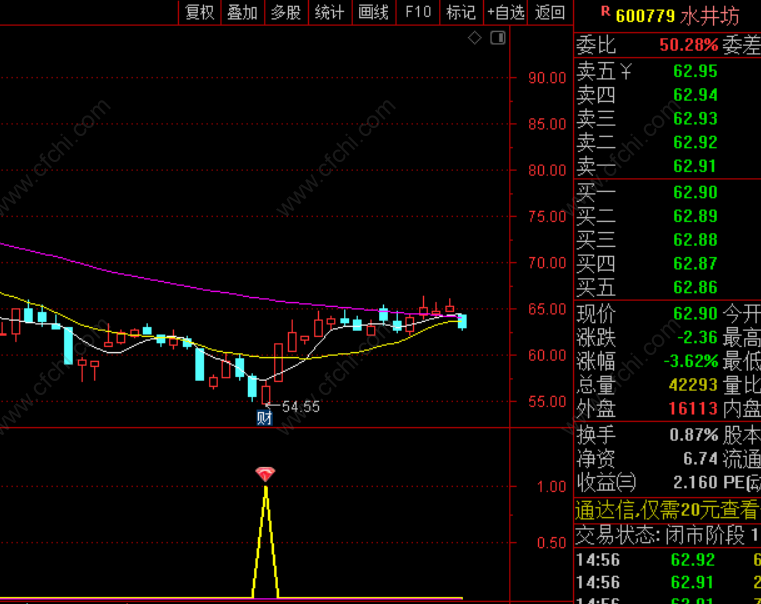
Task: Open the 通达信 yellow promo link
Action: (x=667, y=510)
